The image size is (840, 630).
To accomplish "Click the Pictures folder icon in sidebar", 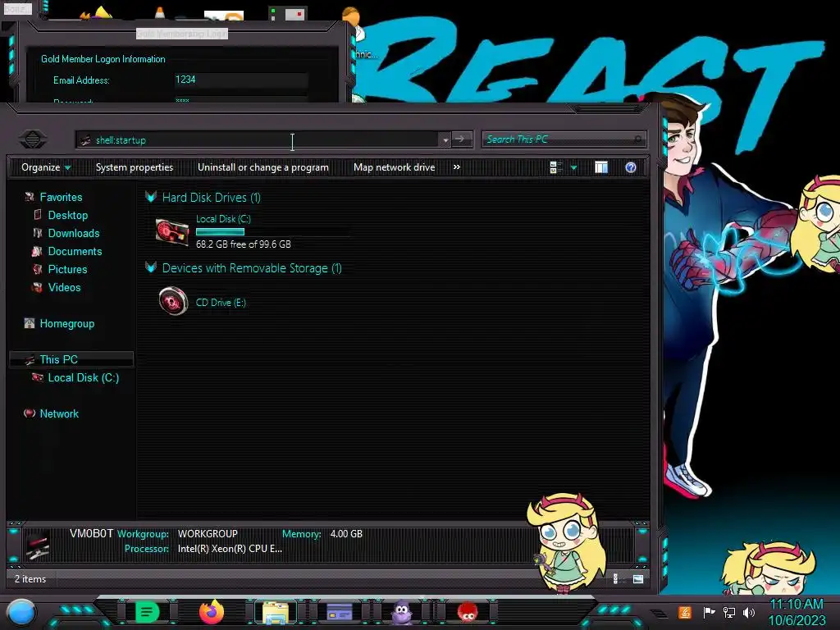I will pyautogui.click(x=37, y=269).
